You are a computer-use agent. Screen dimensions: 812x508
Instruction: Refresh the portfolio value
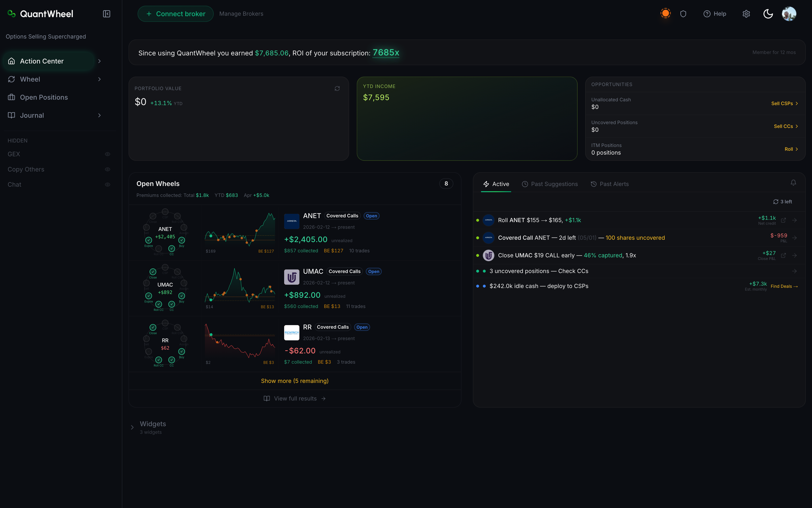(x=337, y=88)
